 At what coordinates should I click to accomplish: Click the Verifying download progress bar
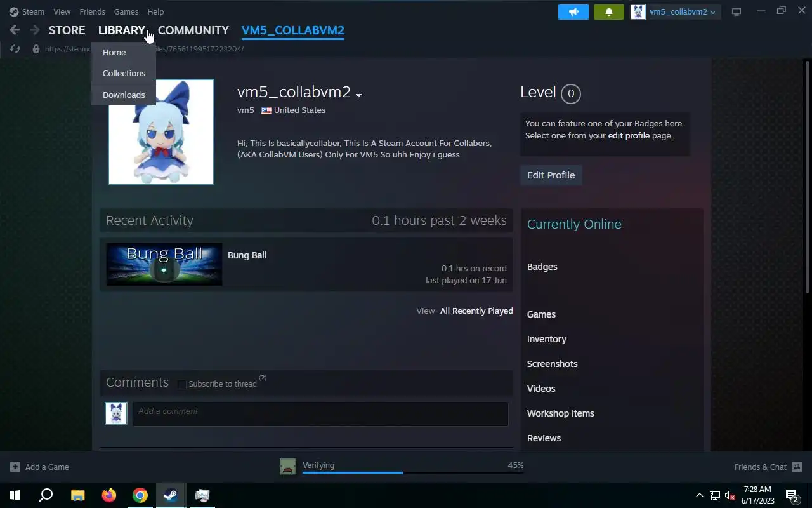413,472
